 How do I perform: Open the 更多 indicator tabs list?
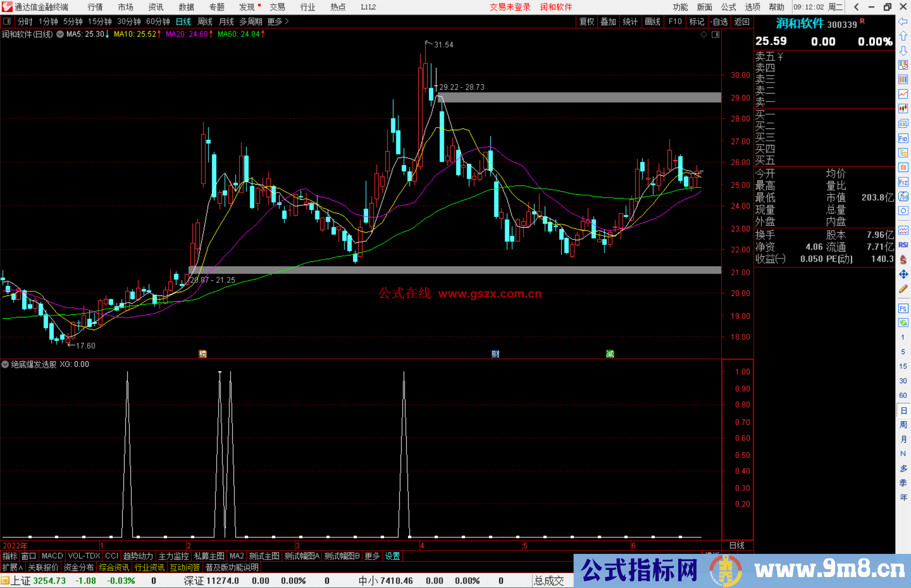[x=372, y=556]
